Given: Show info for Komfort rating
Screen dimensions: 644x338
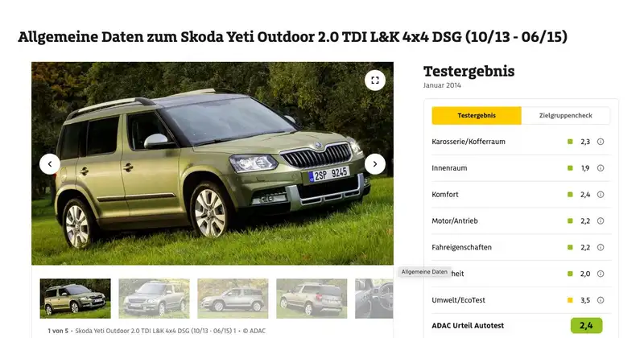Looking at the screenshot, I should point(600,194).
